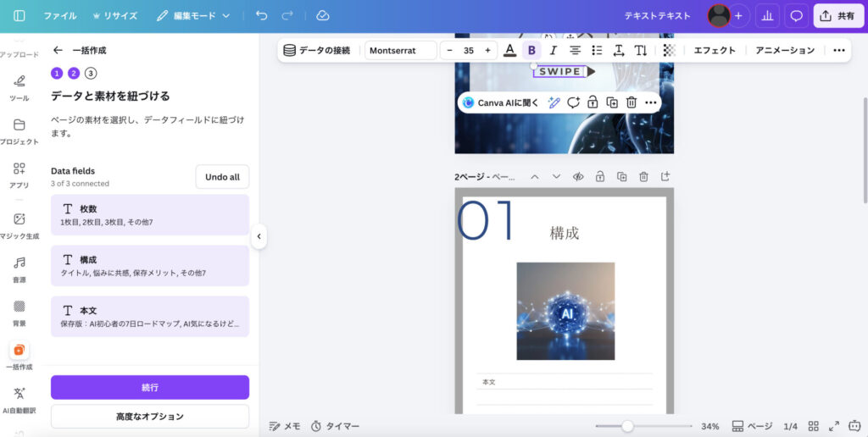This screenshot has height=437, width=868.
Task: Open the Montserrat font dropdown
Action: [x=400, y=50]
